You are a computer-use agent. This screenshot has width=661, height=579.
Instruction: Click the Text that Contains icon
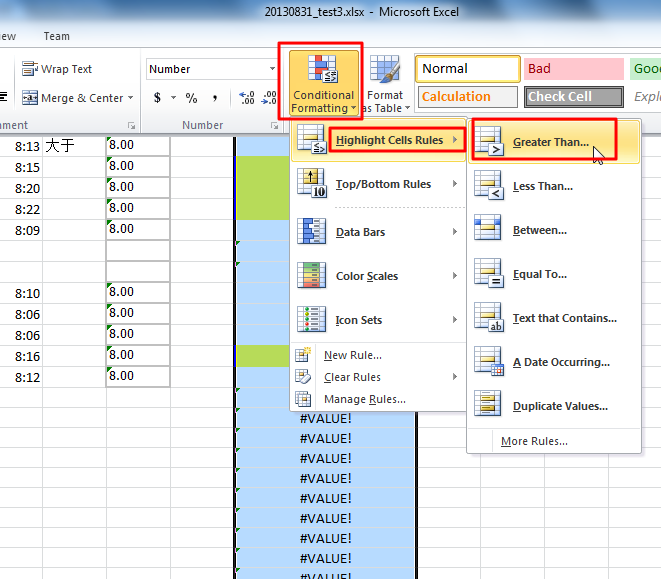489,317
